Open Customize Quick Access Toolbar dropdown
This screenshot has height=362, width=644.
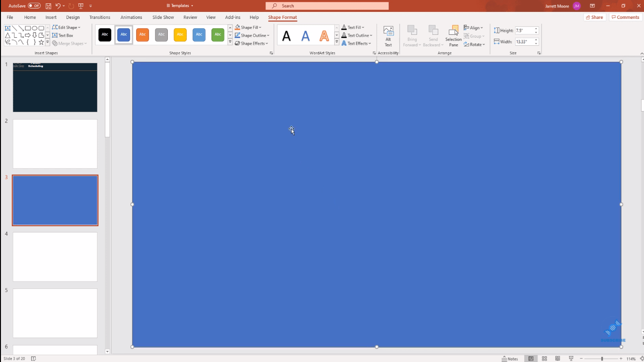[x=91, y=6]
